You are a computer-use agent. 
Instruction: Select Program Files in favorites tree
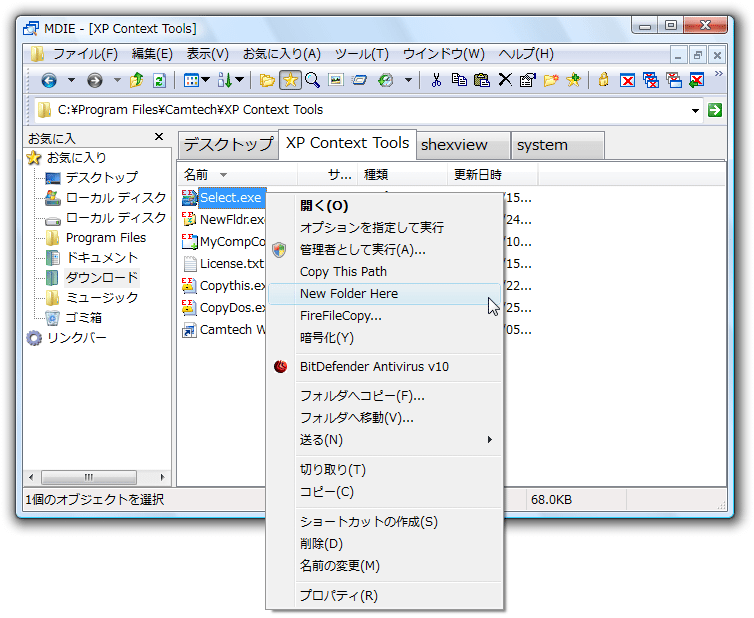[106, 238]
